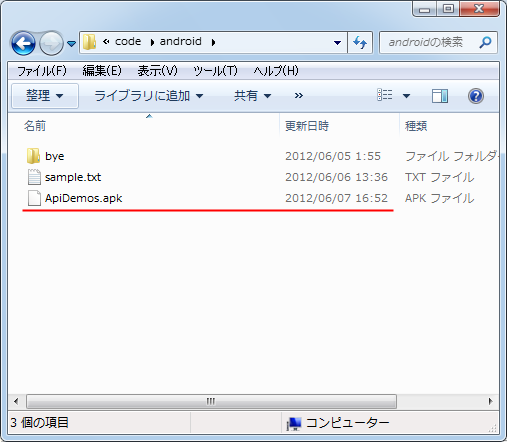The height and width of the screenshot is (442, 507).
Task: Click the horizontal scrollbar thumb
Action: click(x=211, y=401)
